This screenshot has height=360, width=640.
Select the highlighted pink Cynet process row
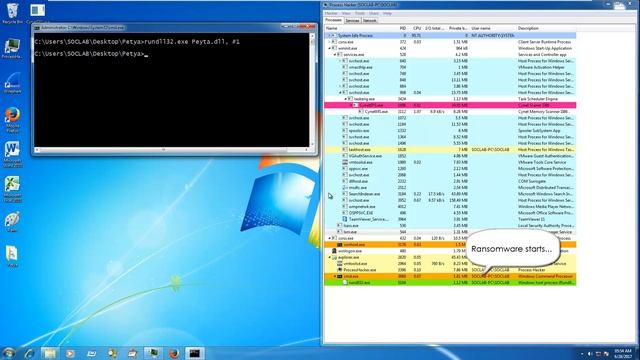(x=450, y=105)
